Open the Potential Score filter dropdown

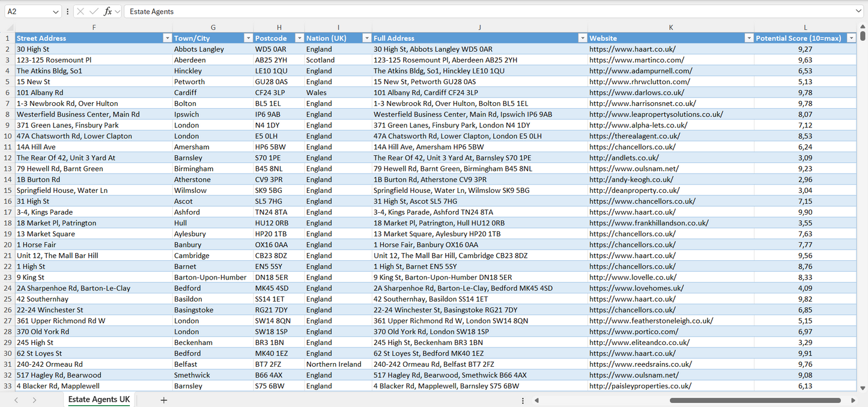851,38
